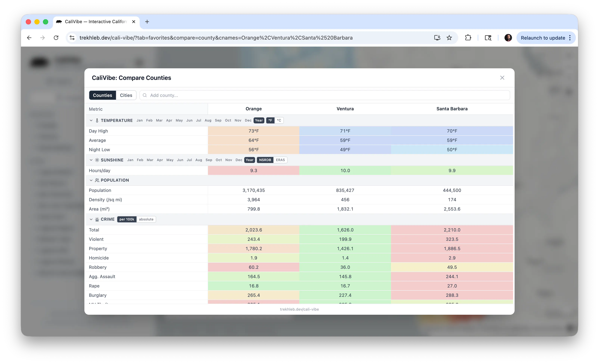Select Oct in Sunshine months

pos(218,160)
